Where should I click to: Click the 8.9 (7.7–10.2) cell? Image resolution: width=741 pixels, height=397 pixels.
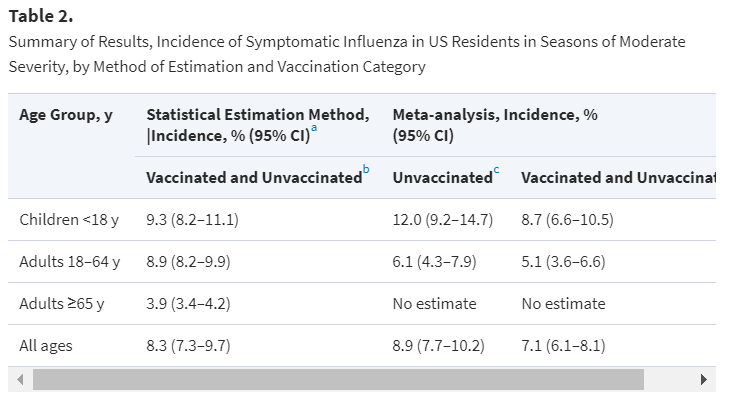[439, 346]
